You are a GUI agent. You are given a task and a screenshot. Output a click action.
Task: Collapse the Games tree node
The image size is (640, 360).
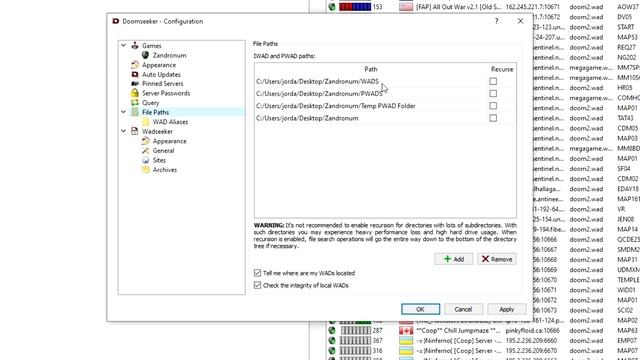(x=124, y=46)
